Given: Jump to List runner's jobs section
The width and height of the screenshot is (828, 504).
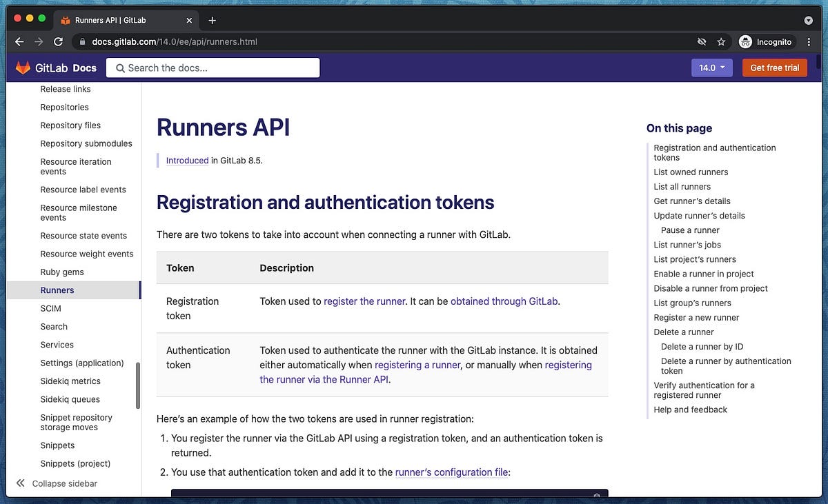Looking at the screenshot, I should [687, 245].
